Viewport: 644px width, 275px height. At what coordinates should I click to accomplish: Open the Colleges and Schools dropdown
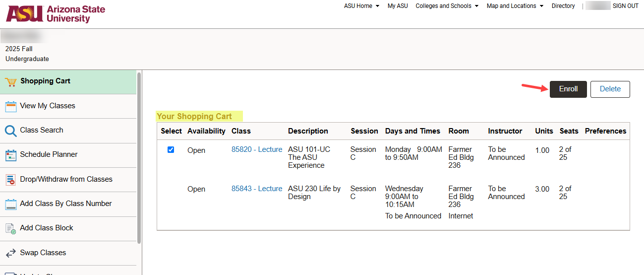(x=447, y=6)
